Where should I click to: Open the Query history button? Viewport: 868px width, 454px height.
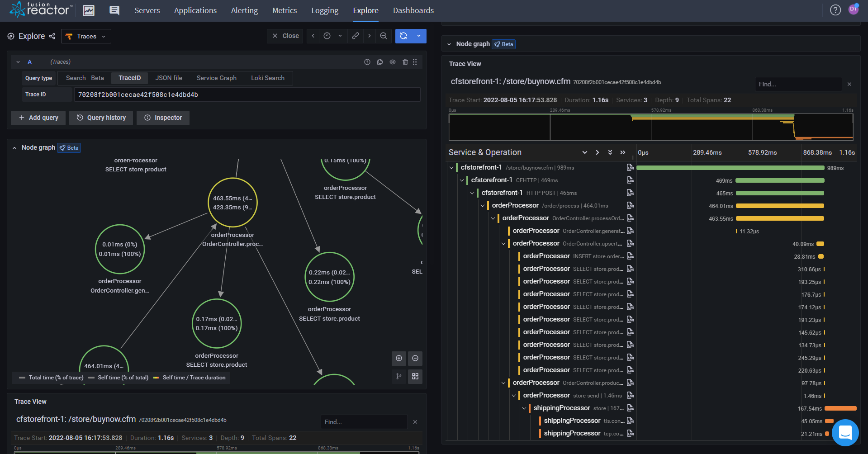(101, 118)
